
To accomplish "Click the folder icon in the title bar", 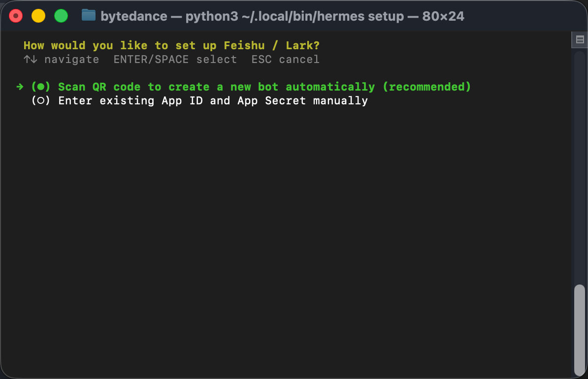I will [89, 15].
